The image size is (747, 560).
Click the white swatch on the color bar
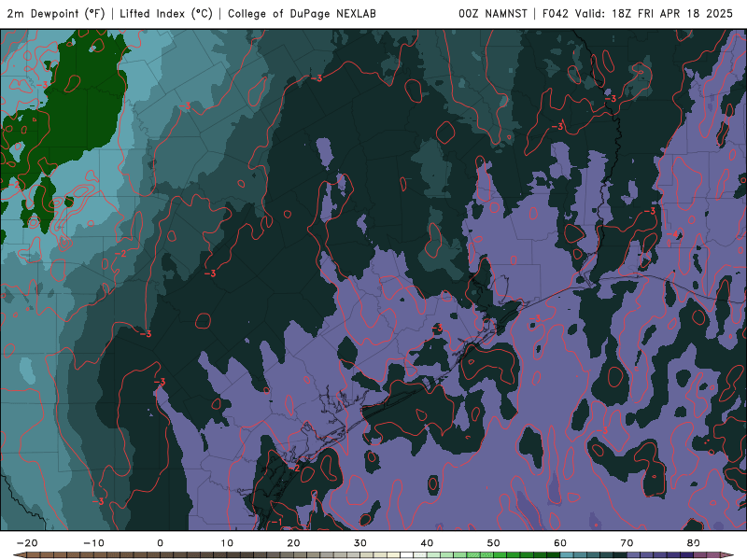pyautogui.click(x=406, y=555)
